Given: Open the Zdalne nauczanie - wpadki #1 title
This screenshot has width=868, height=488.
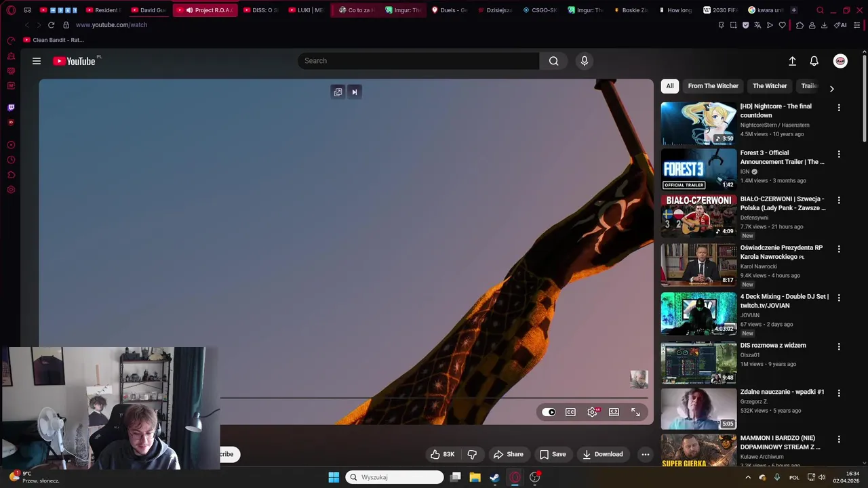Looking at the screenshot, I should 782,392.
